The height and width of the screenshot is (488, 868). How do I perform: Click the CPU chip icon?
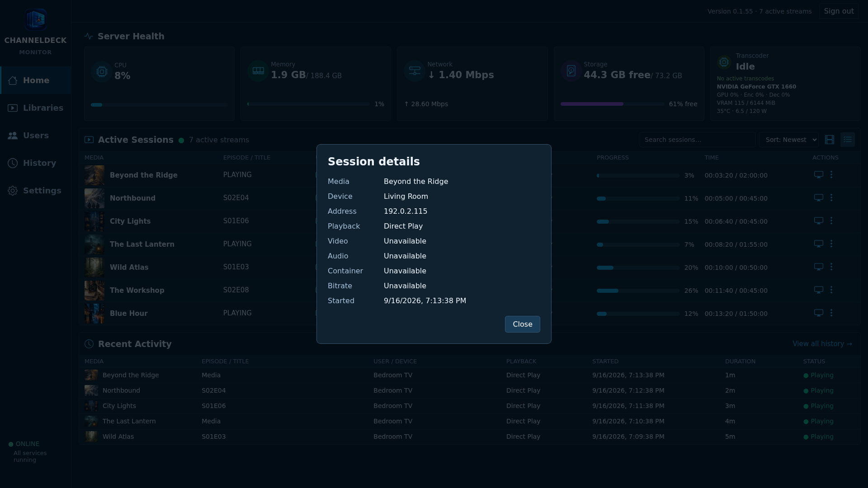pyautogui.click(x=102, y=71)
